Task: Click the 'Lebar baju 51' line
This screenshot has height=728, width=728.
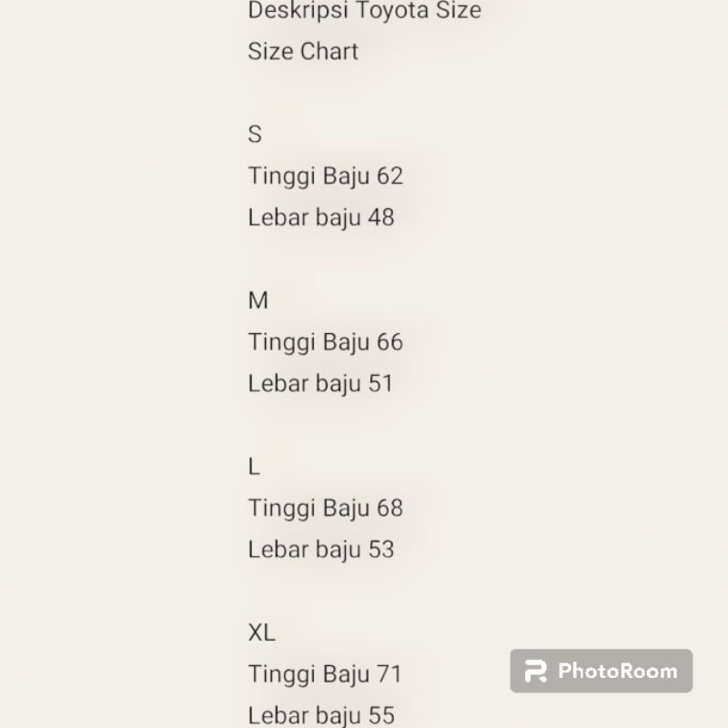Action: (x=320, y=383)
